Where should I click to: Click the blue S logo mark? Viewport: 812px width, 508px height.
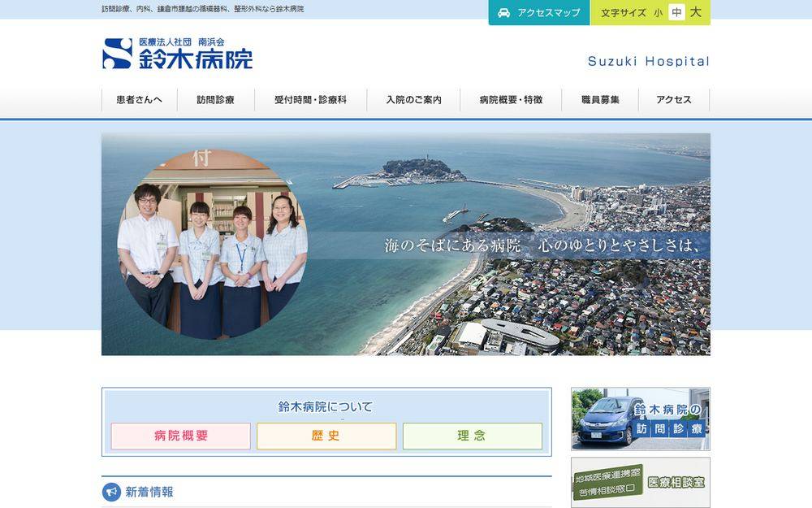tap(117, 54)
